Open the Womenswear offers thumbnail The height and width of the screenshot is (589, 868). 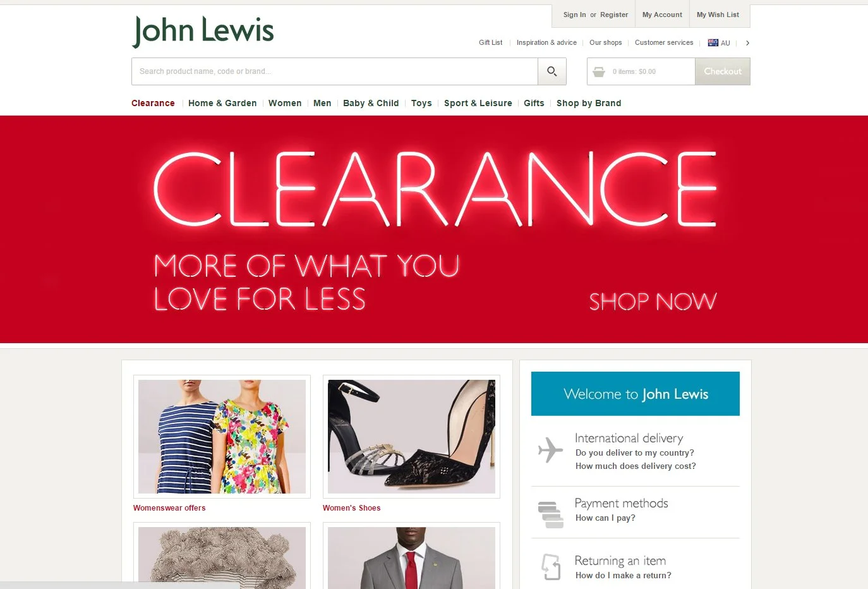point(222,437)
